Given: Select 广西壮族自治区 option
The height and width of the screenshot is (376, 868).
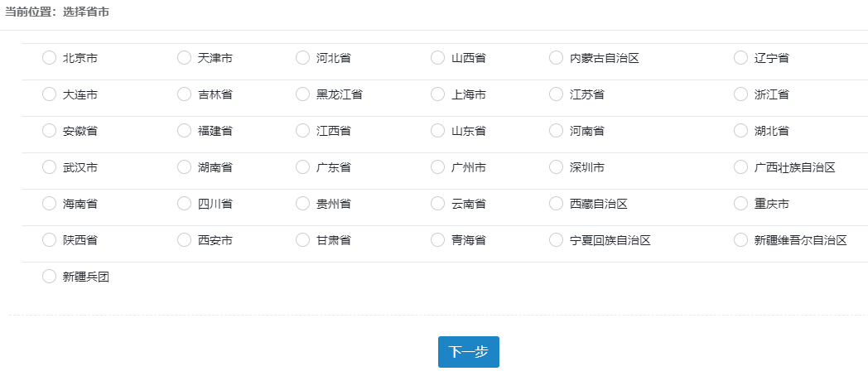Looking at the screenshot, I should coord(740,167).
